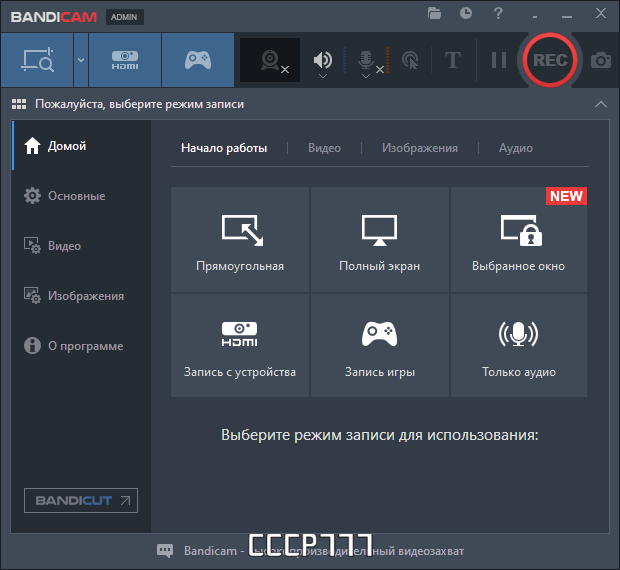Select the game recording mode gamepad in toolbar

[x=198, y=60]
